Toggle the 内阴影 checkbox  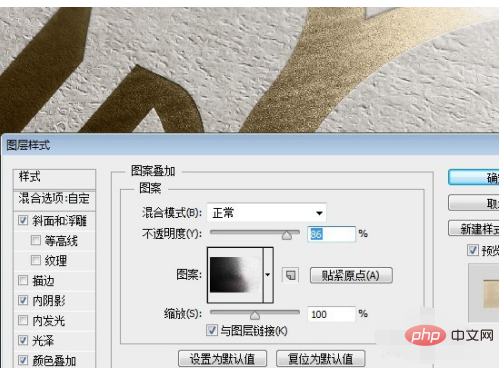(x=23, y=300)
